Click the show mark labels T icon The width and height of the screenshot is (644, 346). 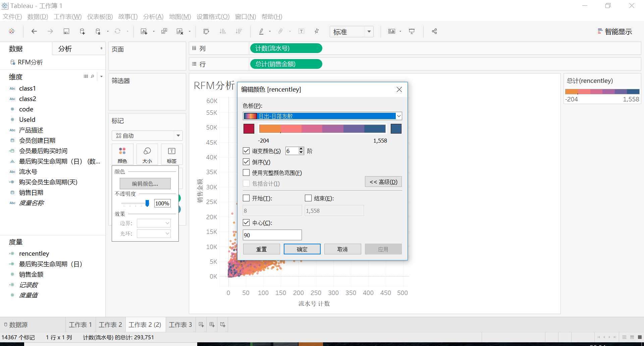tap(302, 31)
